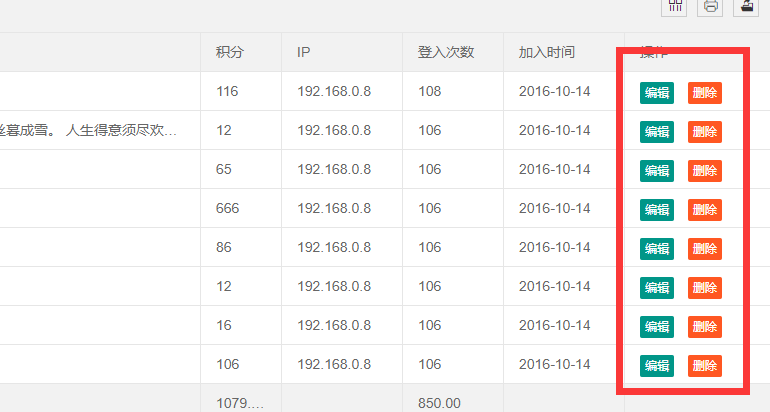
Task: Select the 登入次数 column header
Action: point(453,52)
